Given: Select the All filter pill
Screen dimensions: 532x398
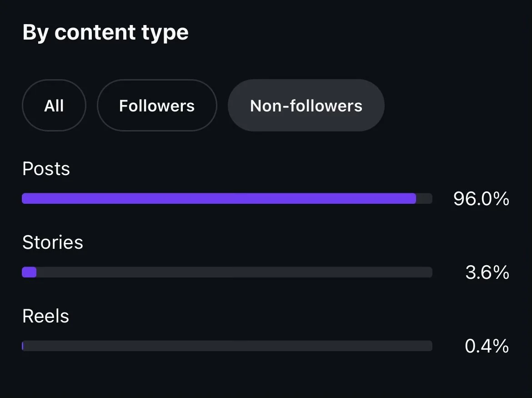Looking at the screenshot, I should tap(54, 106).
